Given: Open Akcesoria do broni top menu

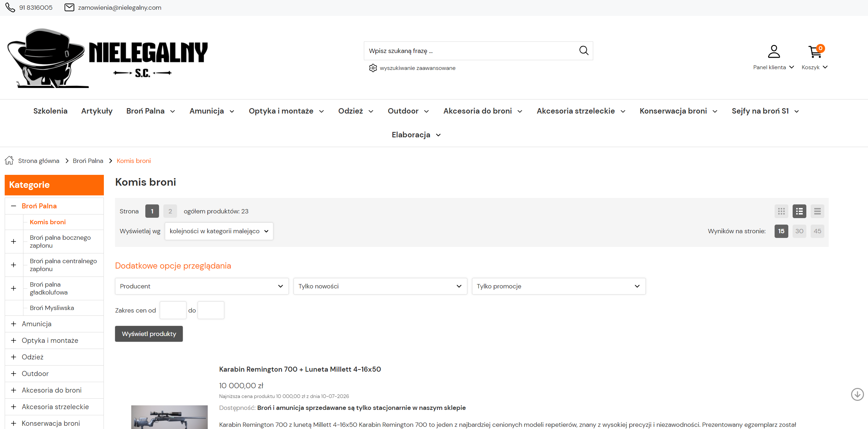Looking at the screenshot, I should (x=483, y=111).
